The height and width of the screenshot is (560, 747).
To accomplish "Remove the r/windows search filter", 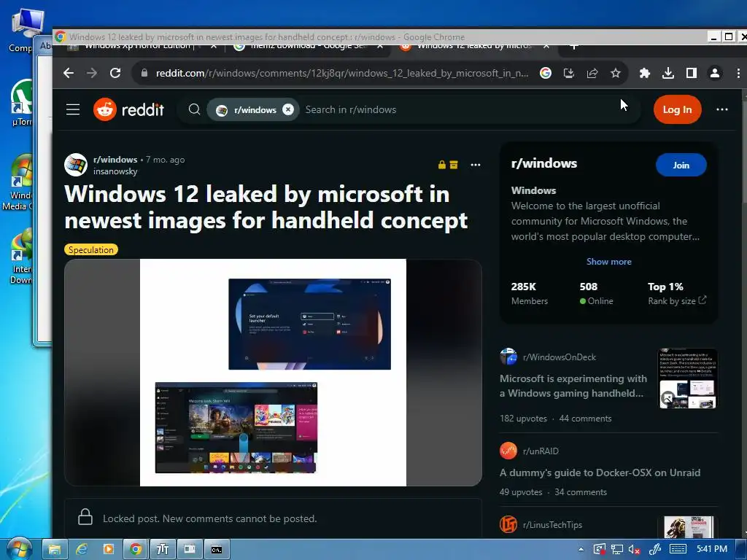I will tap(288, 109).
